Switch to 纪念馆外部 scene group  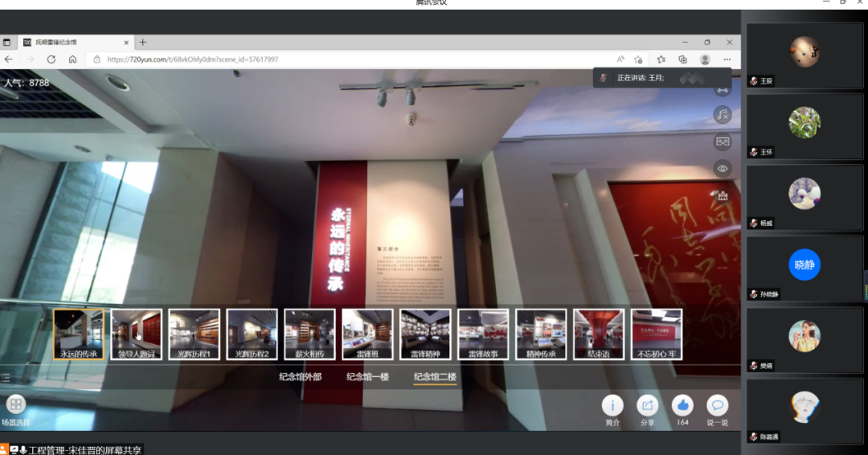tap(300, 376)
